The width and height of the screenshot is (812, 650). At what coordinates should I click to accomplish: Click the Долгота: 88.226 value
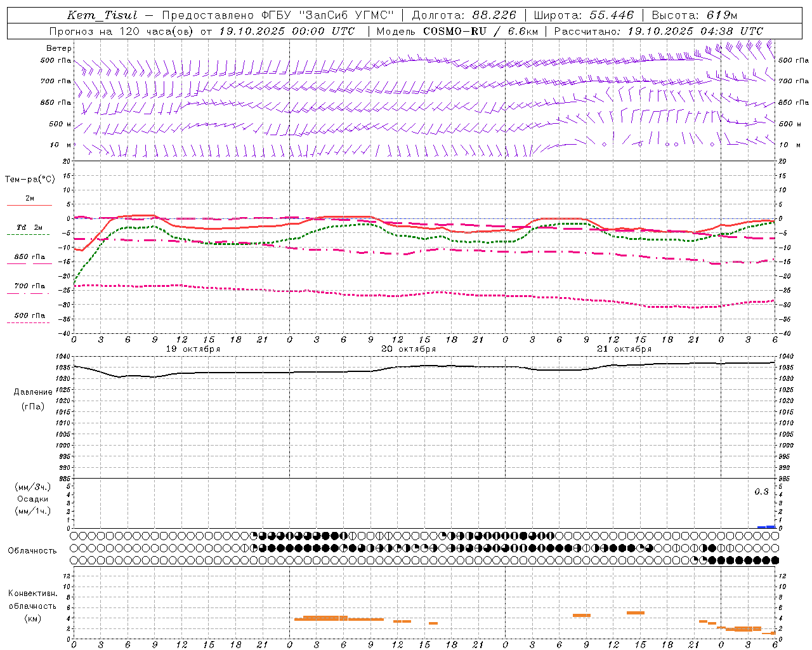coord(464,16)
